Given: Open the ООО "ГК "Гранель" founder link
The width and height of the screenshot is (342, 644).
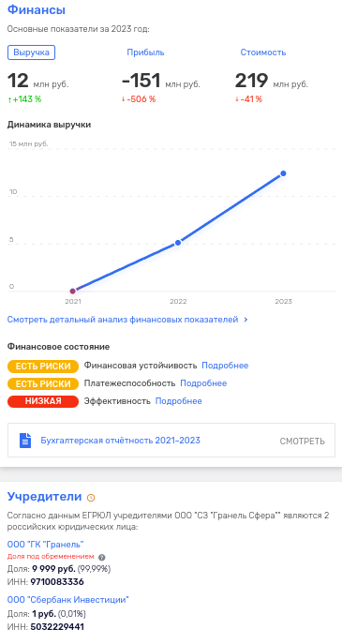Looking at the screenshot, I should pyautogui.click(x=46, y=545).
